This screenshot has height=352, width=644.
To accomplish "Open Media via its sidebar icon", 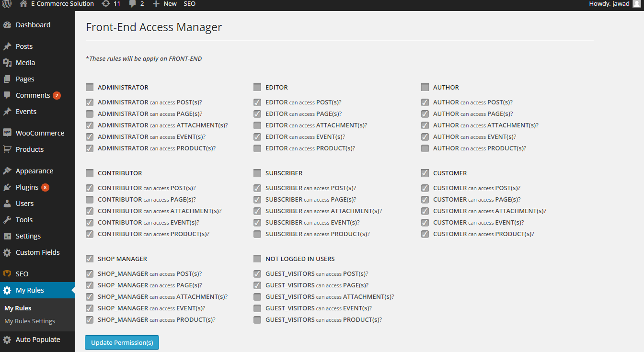I will 7,63.
